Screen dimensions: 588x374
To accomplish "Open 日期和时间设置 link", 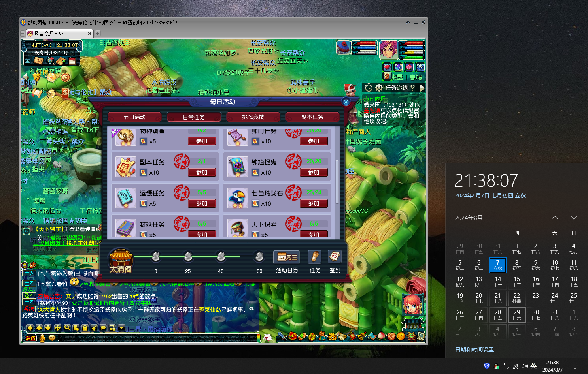I will click(x=475, y=350).
